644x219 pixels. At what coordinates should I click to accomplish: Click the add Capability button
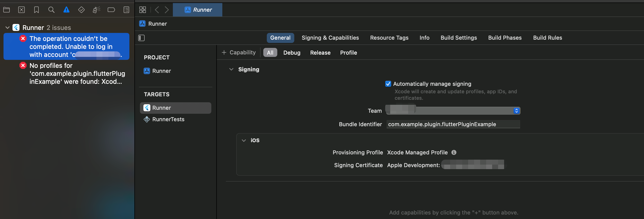[x=239, y=52]
